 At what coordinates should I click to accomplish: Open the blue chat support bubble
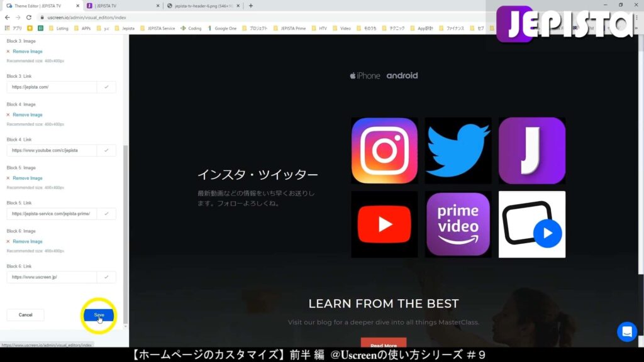[x=627, y=331]
